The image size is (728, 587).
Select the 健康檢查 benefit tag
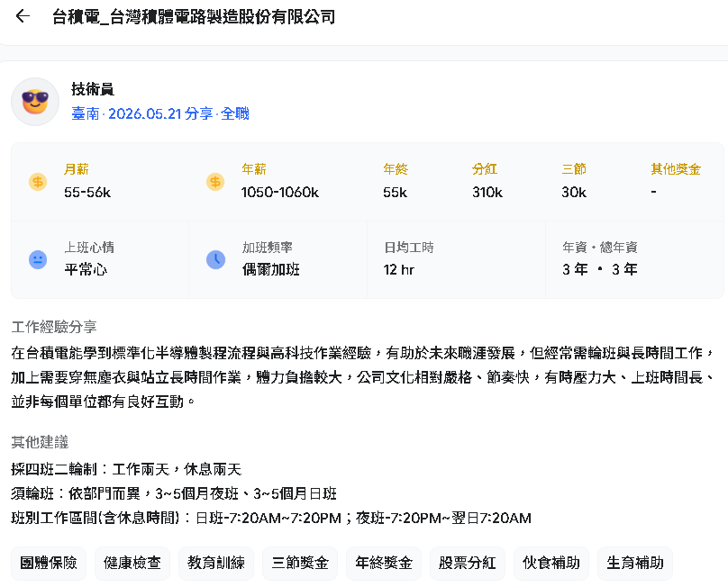(132, 563)
